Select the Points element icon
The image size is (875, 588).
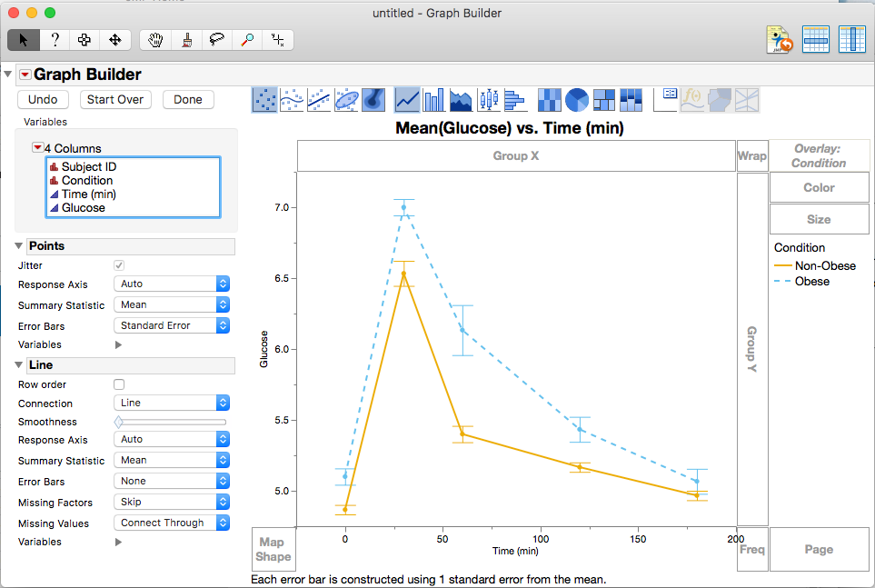pos(264,101)
